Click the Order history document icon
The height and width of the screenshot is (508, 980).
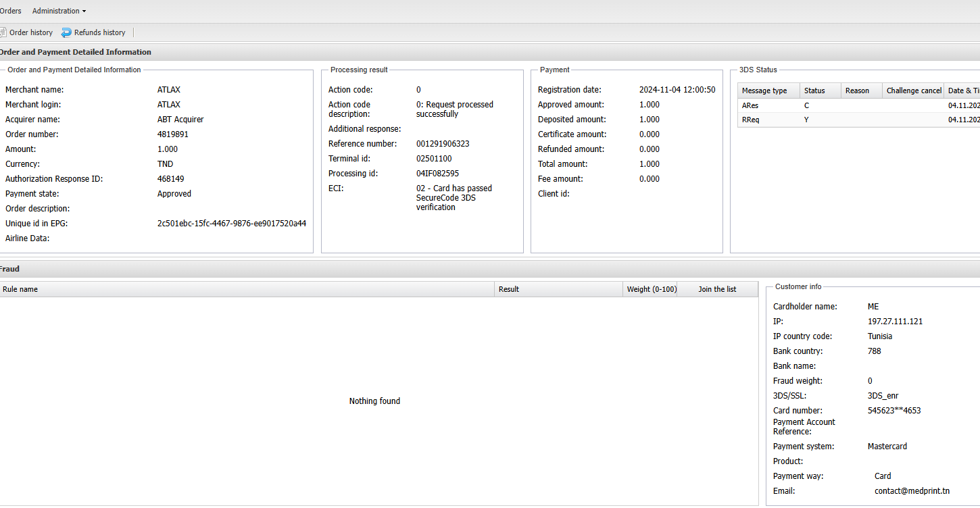[3, 32]
